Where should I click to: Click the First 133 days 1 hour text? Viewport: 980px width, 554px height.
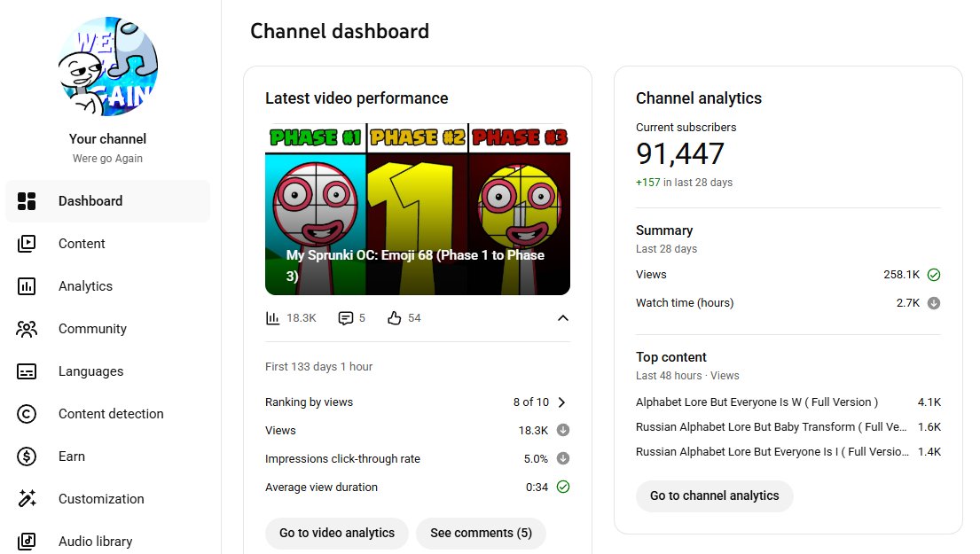coord(318,367)
